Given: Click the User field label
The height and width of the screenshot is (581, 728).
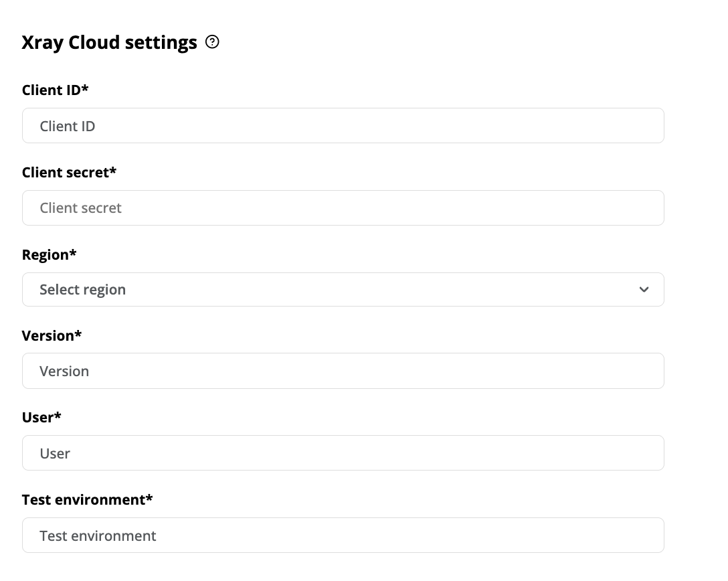Looking at the screenshot, I should click(41, 417).
